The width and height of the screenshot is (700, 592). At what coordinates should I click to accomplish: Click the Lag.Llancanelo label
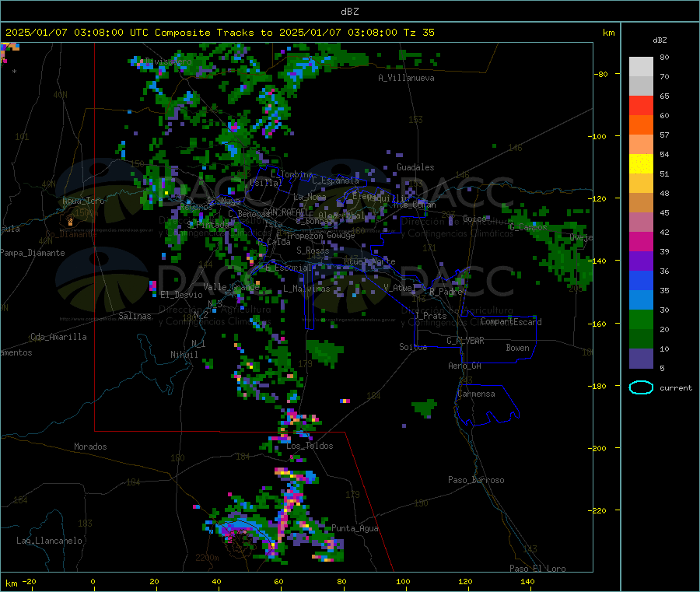tap(49, 541)
